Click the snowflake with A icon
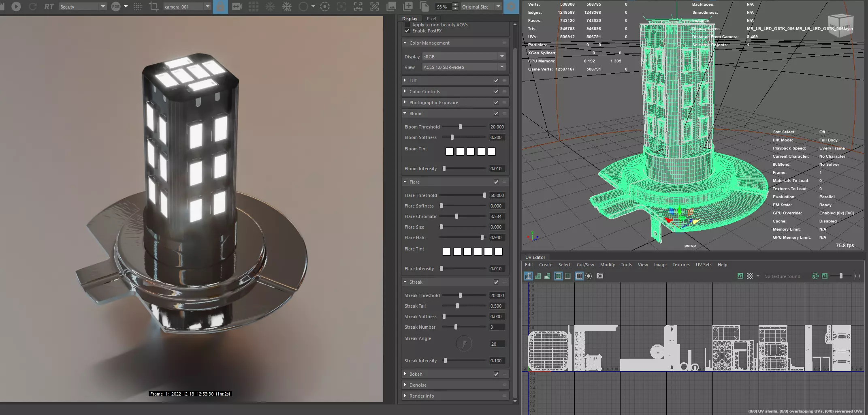The height and width of the screenshot is (415, 868). 287,6
